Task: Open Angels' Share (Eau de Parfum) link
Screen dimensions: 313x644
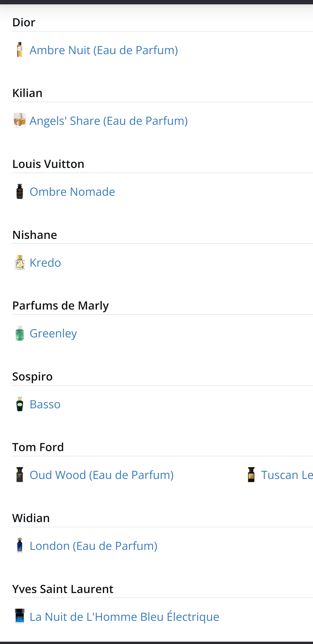Action: pos(109,121)
